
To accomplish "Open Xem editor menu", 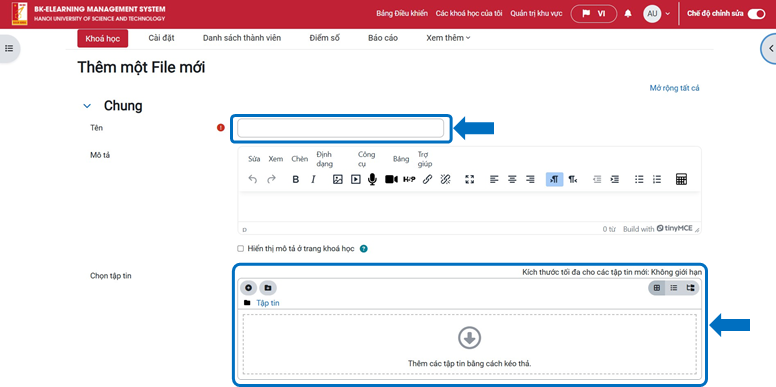I will [276, 159].
